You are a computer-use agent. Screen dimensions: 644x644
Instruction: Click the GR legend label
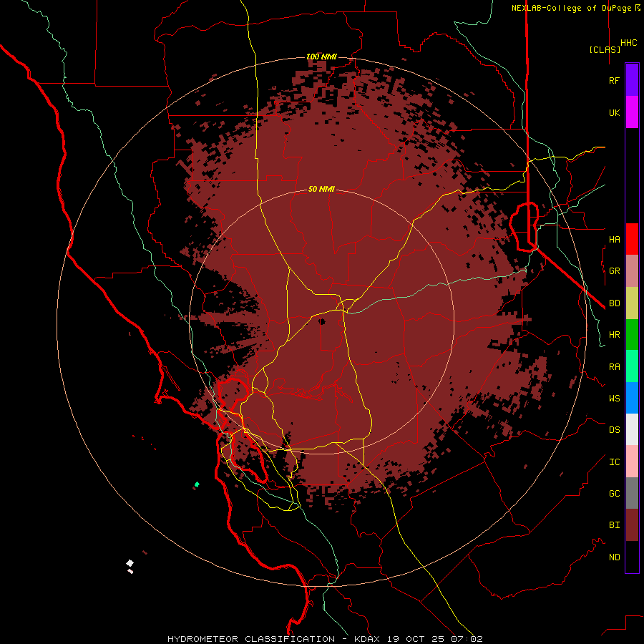614,271
